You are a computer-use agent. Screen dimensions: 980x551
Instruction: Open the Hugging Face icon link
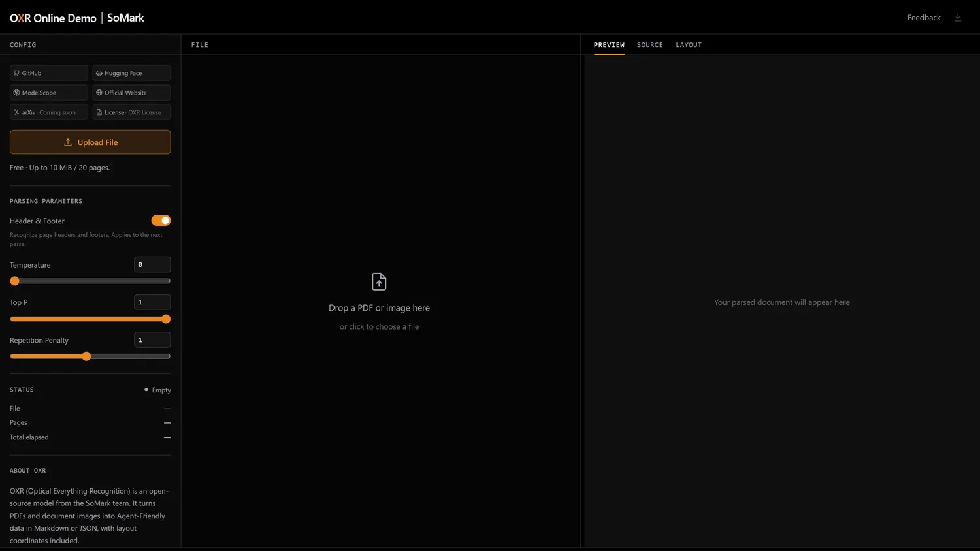[99, 73]
